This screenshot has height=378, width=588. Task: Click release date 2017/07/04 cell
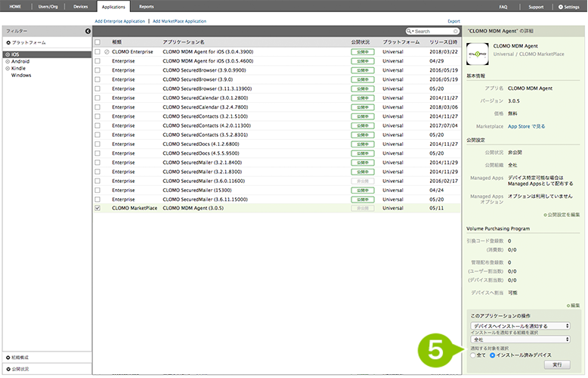tap(444, 125)
